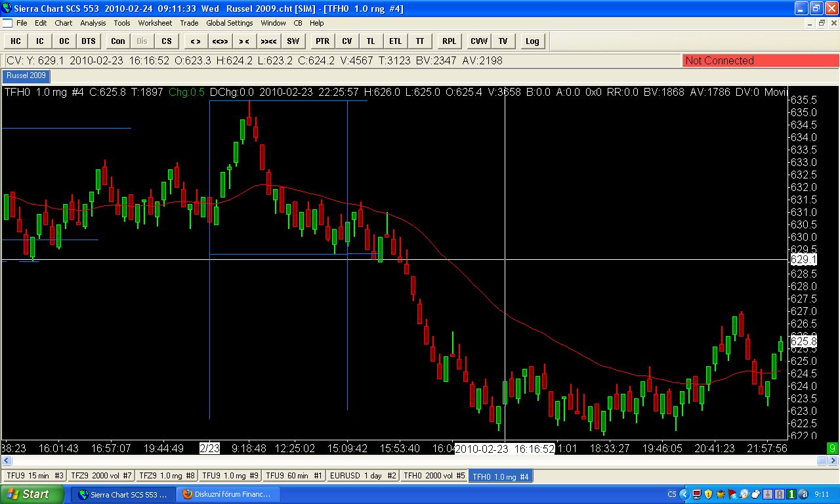This screenshot has height=504, width=840.
Task: Click the SW toolbar button
Action: (293, 41)
